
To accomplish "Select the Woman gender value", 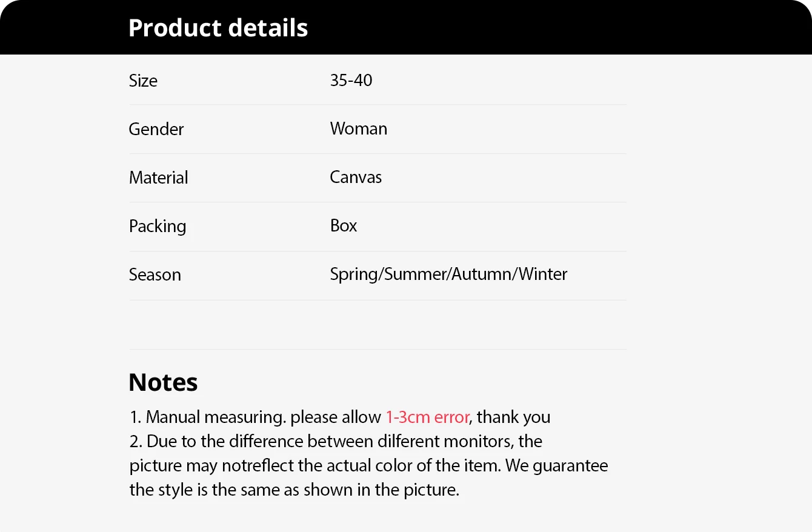I will (x=358, y=128).
